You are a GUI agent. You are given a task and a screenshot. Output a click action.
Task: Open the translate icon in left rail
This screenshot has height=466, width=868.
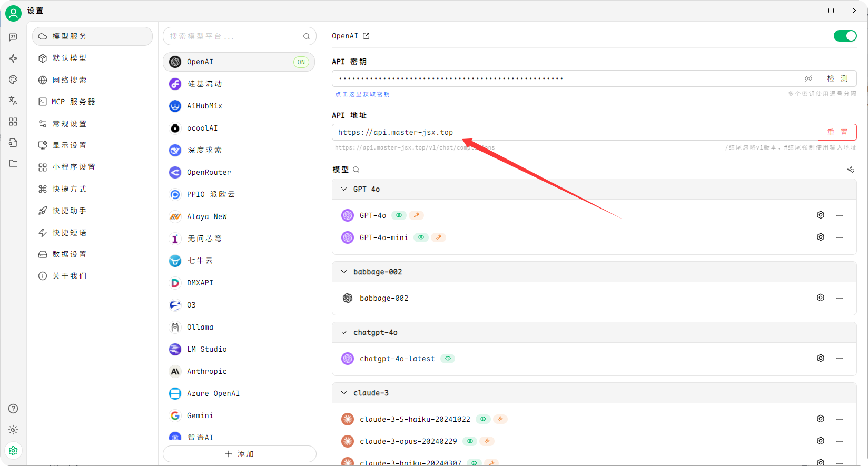pos(13,101)
